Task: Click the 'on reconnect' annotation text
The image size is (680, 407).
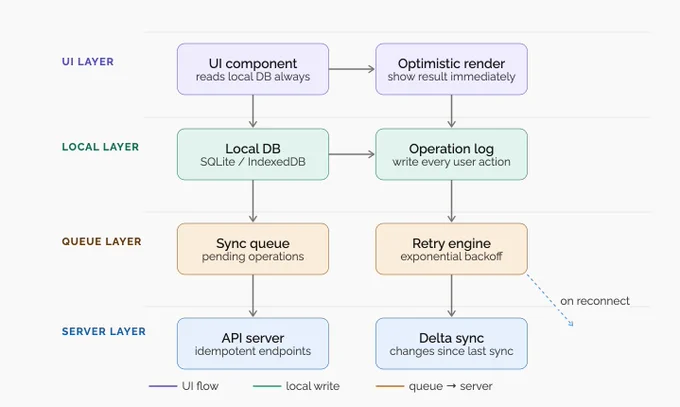Action: [x=595, y=301]
